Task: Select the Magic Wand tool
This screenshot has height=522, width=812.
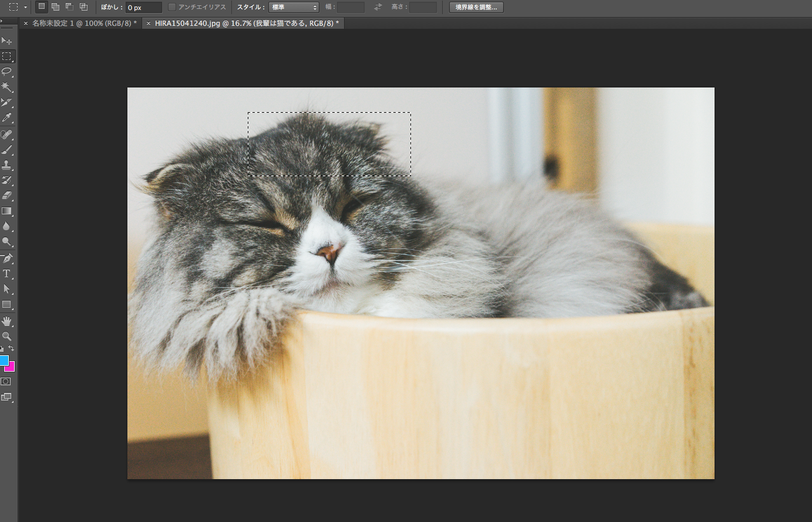Action: coord(6,87)
